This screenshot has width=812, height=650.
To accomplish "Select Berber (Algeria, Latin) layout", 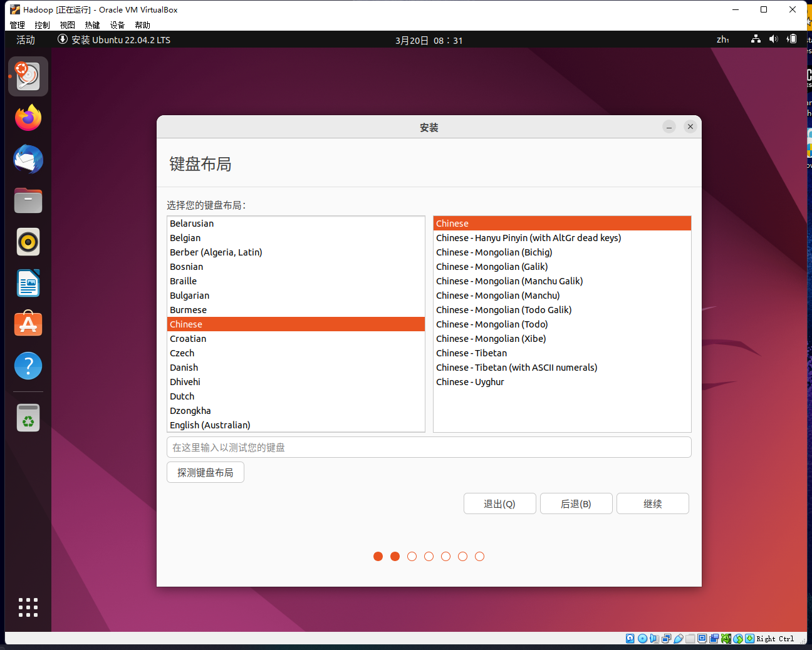I will (x=296, y=252).
